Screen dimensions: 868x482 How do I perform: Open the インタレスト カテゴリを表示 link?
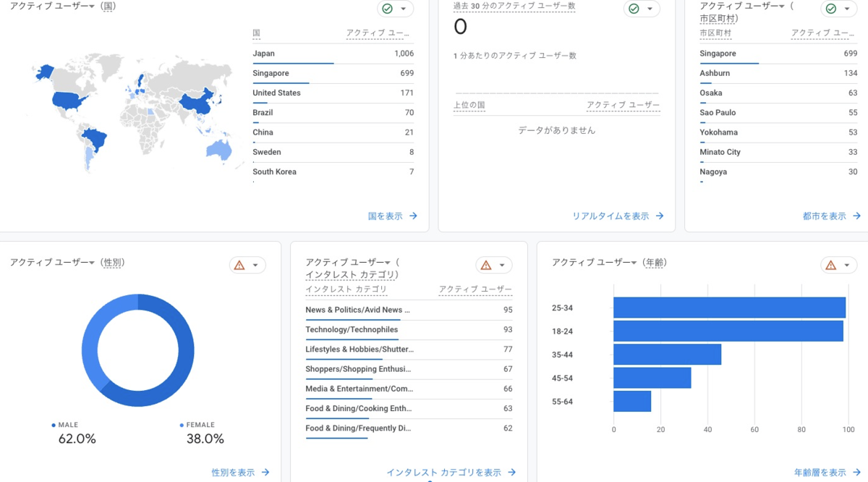[451, 472]
